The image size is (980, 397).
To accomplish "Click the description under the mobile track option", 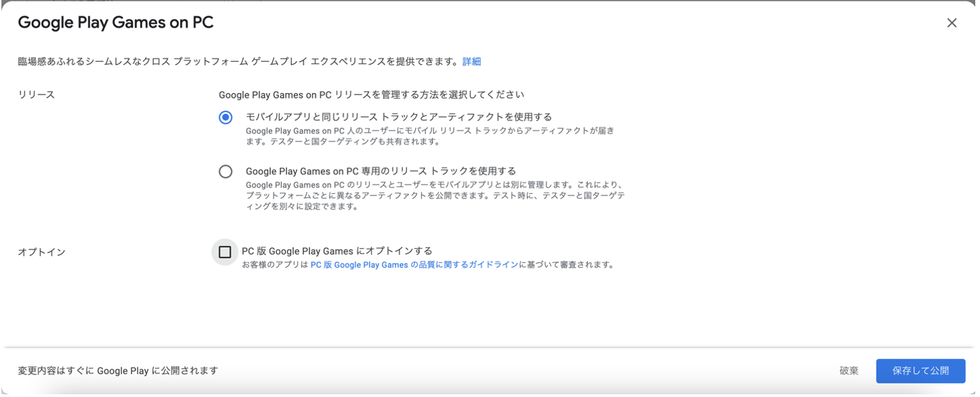I will point(429,136).
